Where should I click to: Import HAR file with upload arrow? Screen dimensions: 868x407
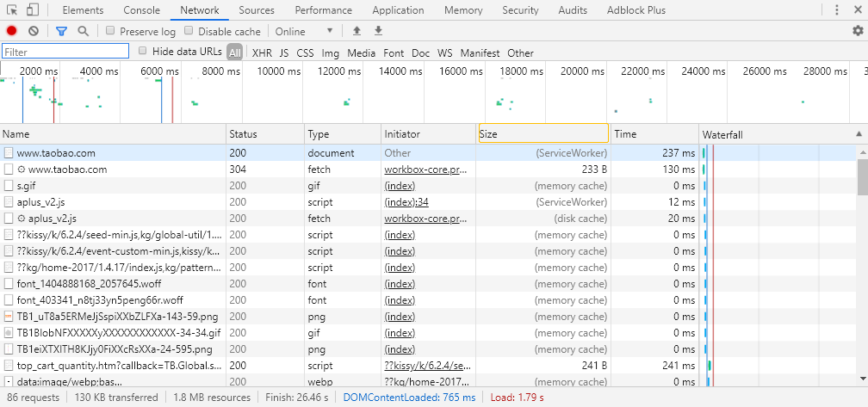click(357, 31)
